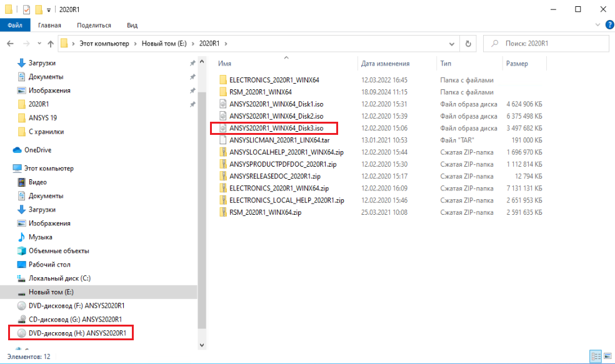Open Локальный диск (C:) in sidebar
This screenshot has height=364, width=615.
[x=59, y=278]
